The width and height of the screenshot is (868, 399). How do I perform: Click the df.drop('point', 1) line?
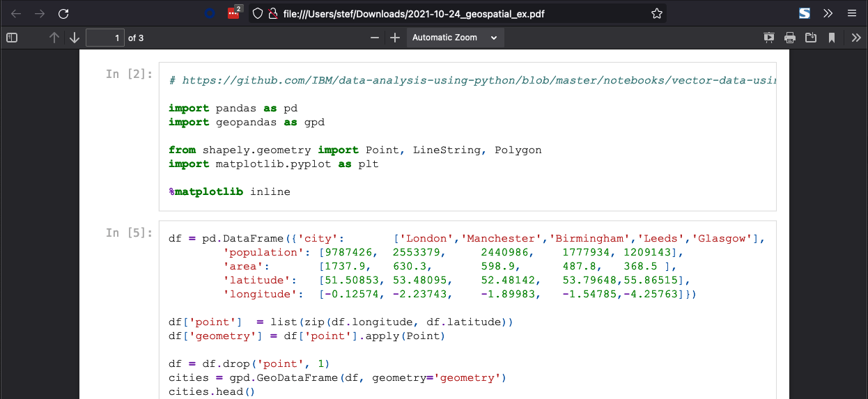tap(249, 364)
